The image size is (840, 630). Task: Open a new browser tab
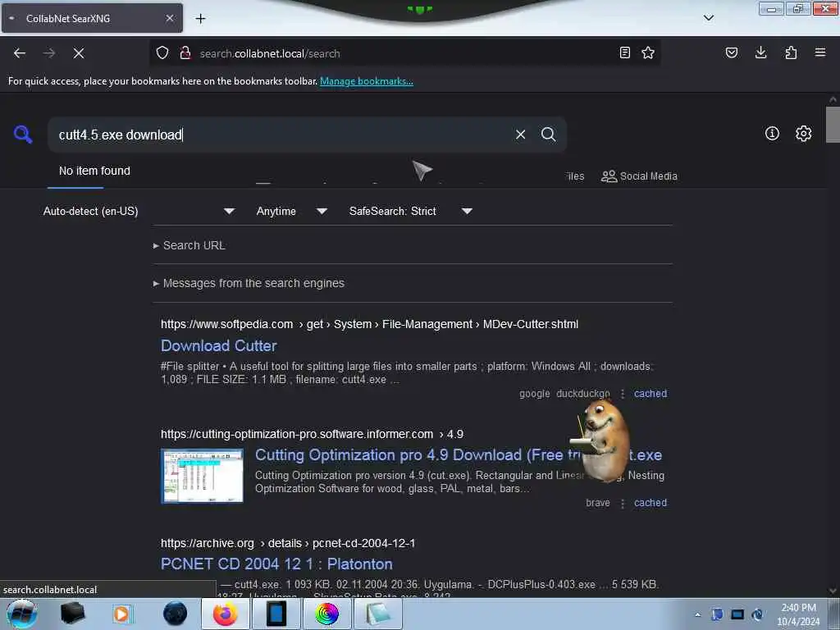tap(200, 19)
